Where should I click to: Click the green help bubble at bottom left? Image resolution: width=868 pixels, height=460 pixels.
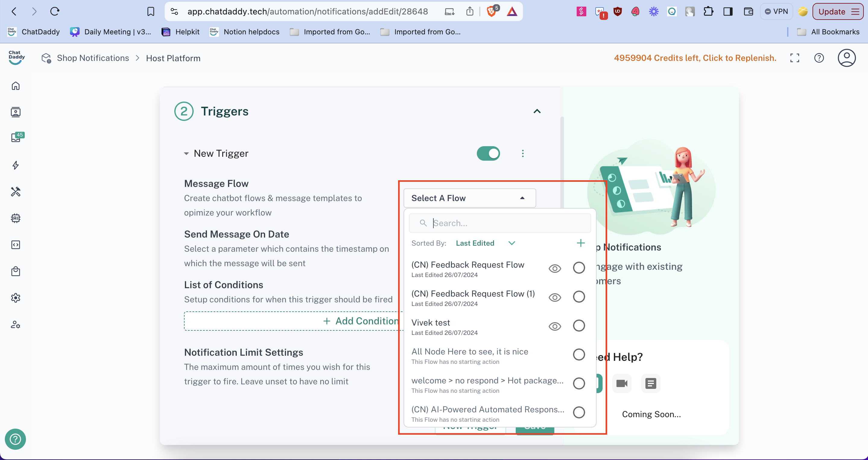click(x=15, y=439)
